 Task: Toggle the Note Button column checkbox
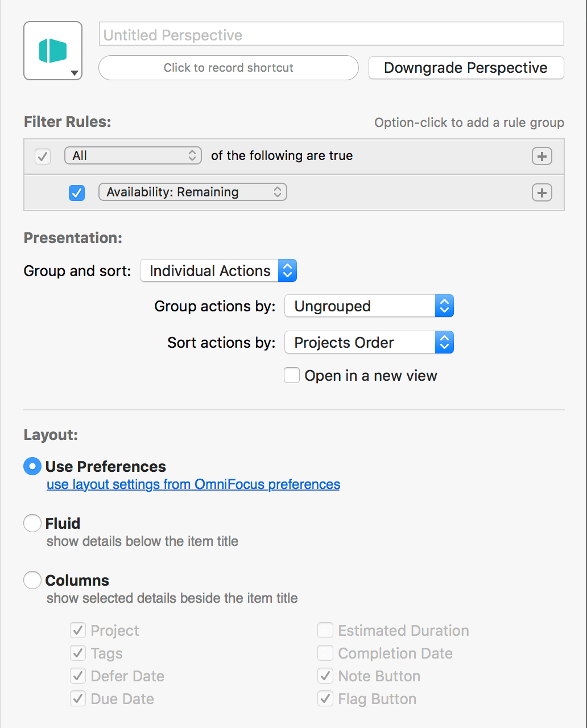(325, 676)
